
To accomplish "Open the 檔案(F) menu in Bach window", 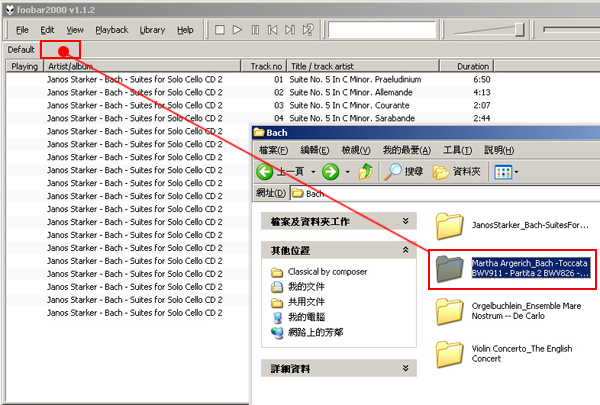I will point(273,150).
